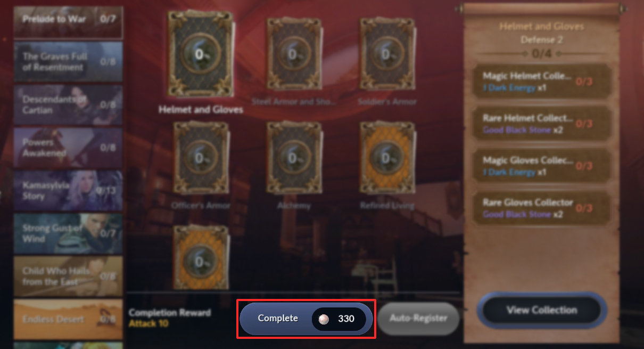
Task: Open The Graves Full of Resentment chapter
Action: [68, 62]
